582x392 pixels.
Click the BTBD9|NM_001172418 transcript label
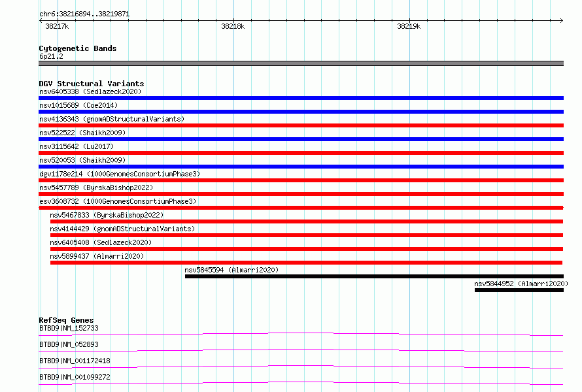pyautogui.click(x=75, y=361)
